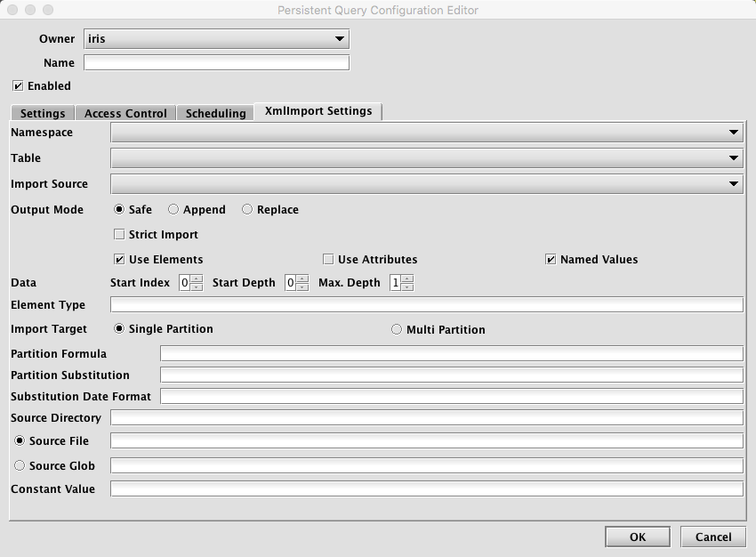This screenshot has width=756, height=557.
Task: Uncheck the Enabled checkbox
Action: click(x=18, y=86)
